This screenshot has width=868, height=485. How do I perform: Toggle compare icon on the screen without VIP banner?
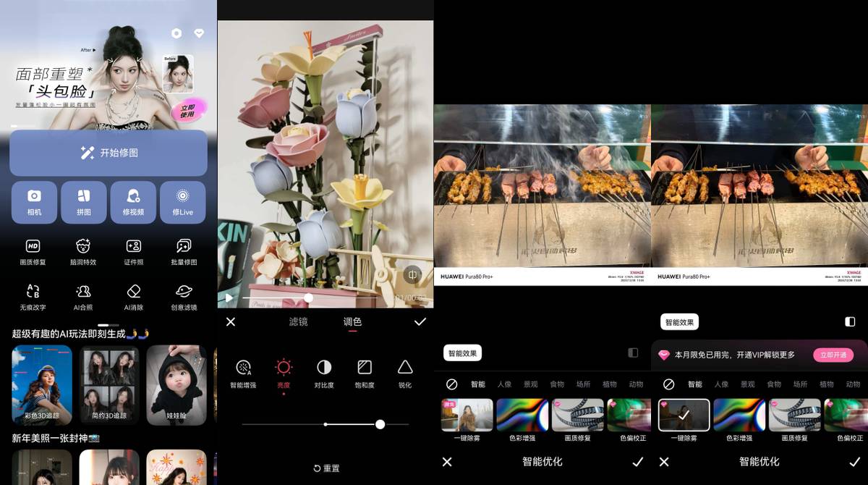[633, 353]
